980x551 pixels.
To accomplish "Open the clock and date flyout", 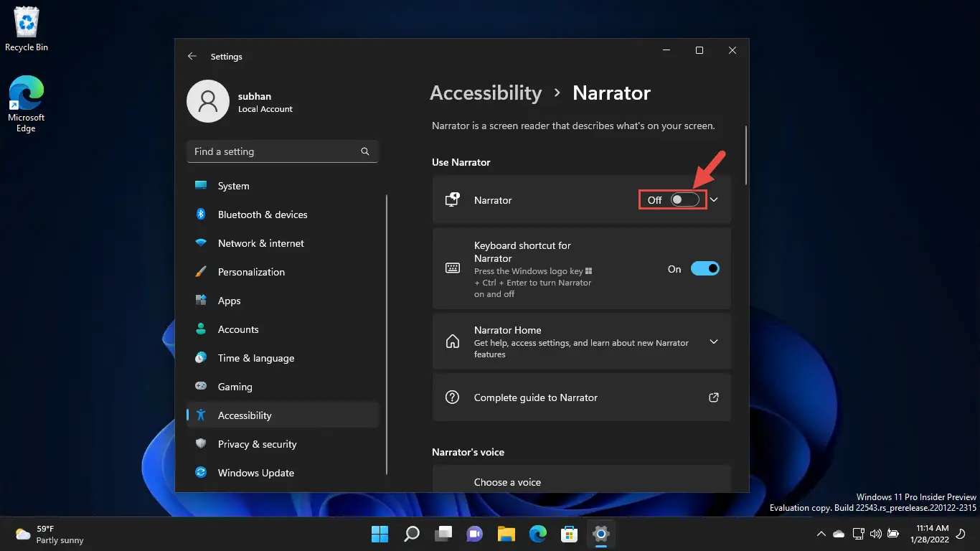I will (x=930, y=534).
